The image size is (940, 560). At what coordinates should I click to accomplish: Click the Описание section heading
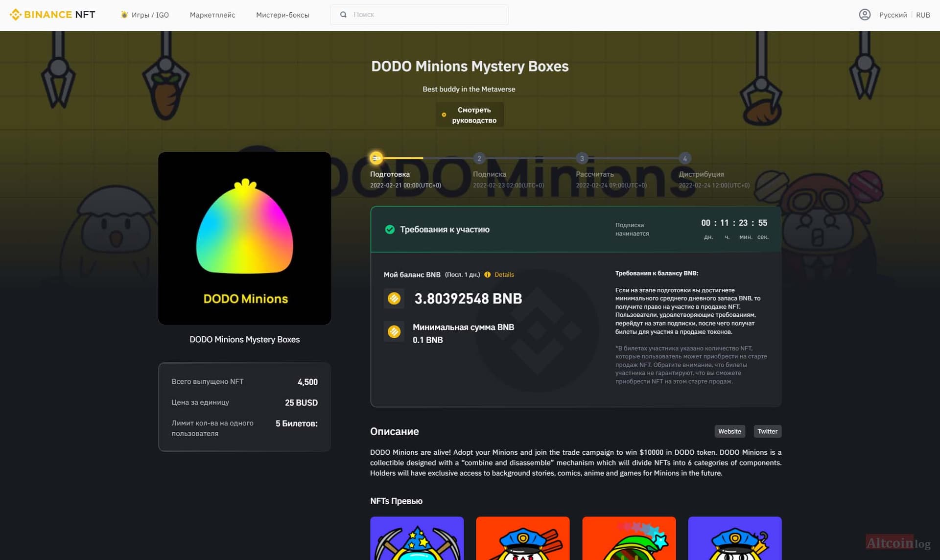pyautogui.click(x=395, y=431)
